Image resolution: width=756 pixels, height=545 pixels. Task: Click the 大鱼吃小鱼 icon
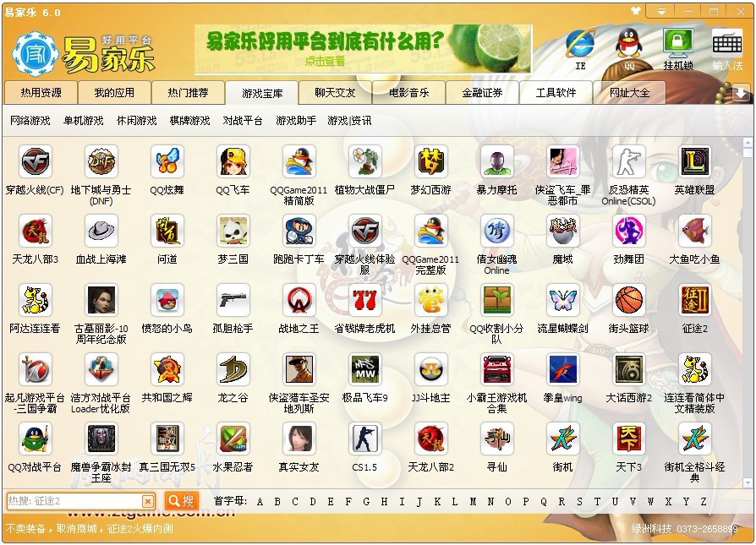coord(695,232)
